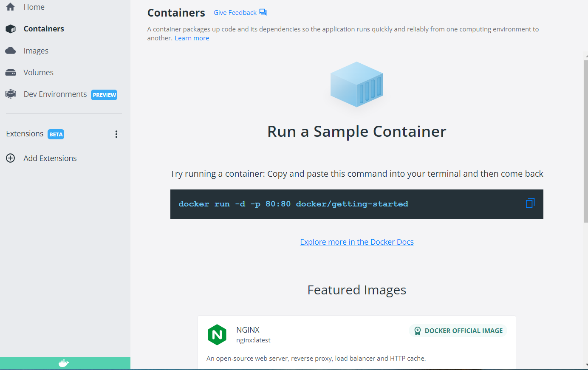Open Dev Environments in the sidebar
Image resolution: width=588 pixels, height=370 pixels.
pyautogui.click(x=55, y=94)
